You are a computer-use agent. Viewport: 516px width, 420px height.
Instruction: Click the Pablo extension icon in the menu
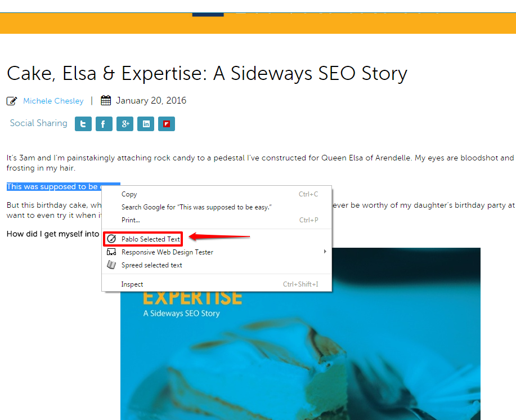point(111,239)
